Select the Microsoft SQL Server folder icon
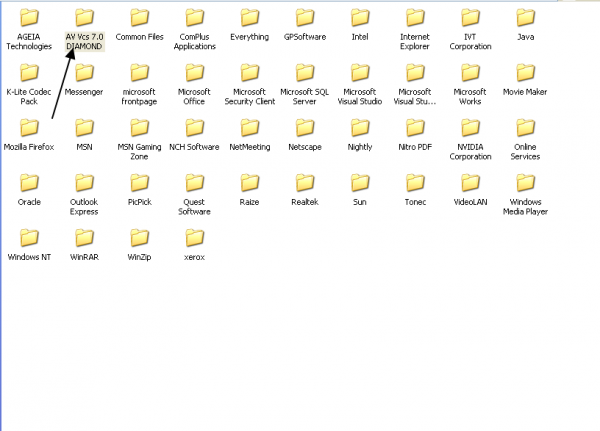 click(305, 73)
